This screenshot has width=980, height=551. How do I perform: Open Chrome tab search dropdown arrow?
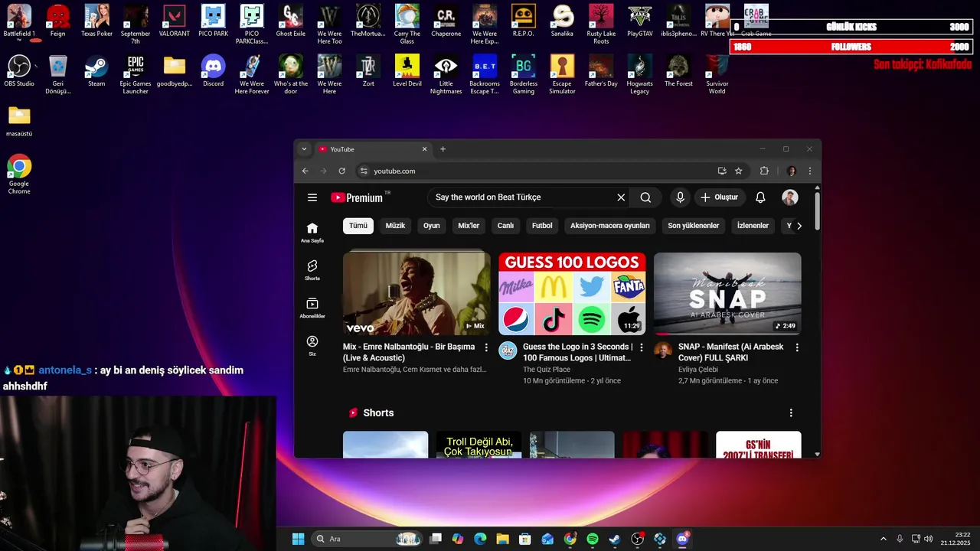click(304, 149)
